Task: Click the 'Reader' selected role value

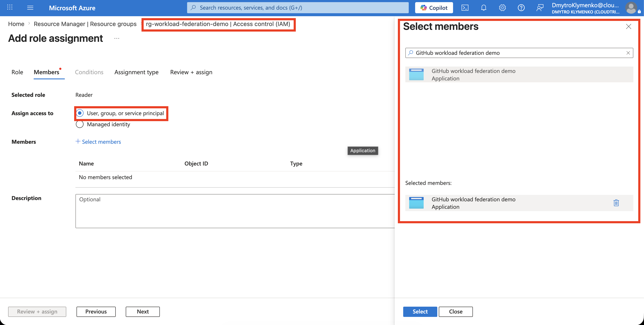Action: coord(84,95)
